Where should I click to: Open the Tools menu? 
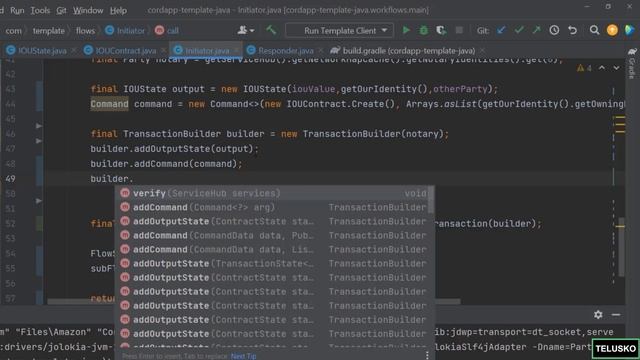pyautogui.click(x=40, y=10)
